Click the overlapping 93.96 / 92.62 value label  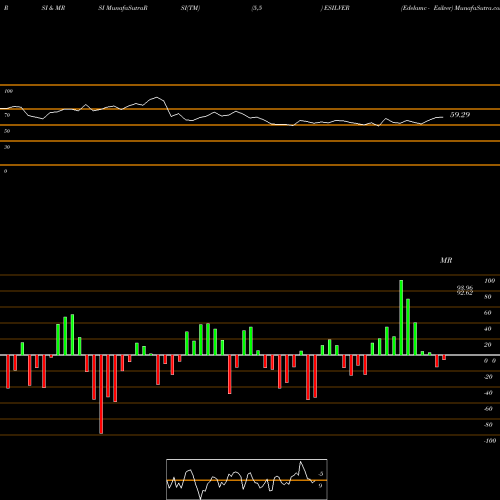point(465,290)
